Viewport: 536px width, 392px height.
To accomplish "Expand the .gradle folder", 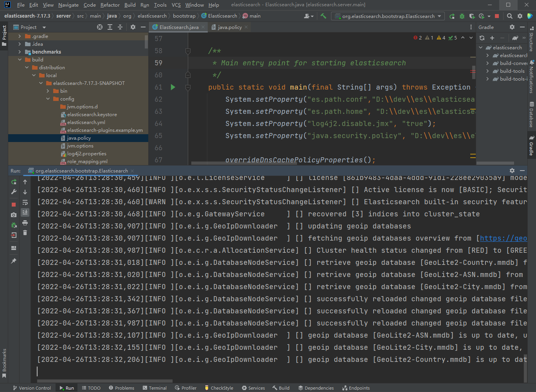I will tap(20, 36).
